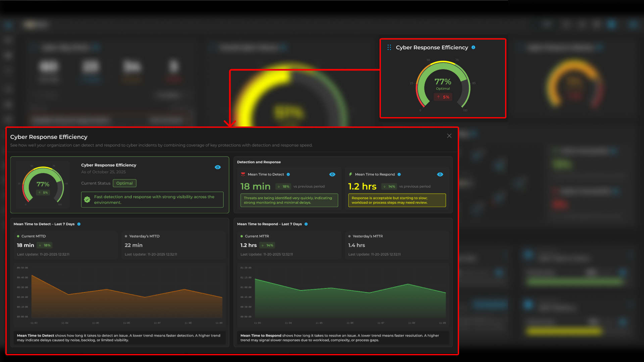The image size is (644, 362).
Task: Select the Current MTTD legend item
Action: tap(31, 236)
